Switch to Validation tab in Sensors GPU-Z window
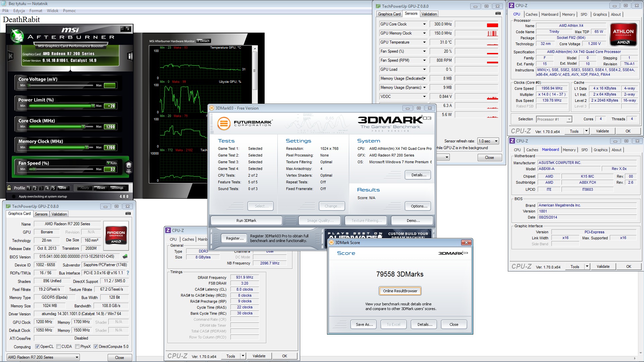 tap(429, 14)
